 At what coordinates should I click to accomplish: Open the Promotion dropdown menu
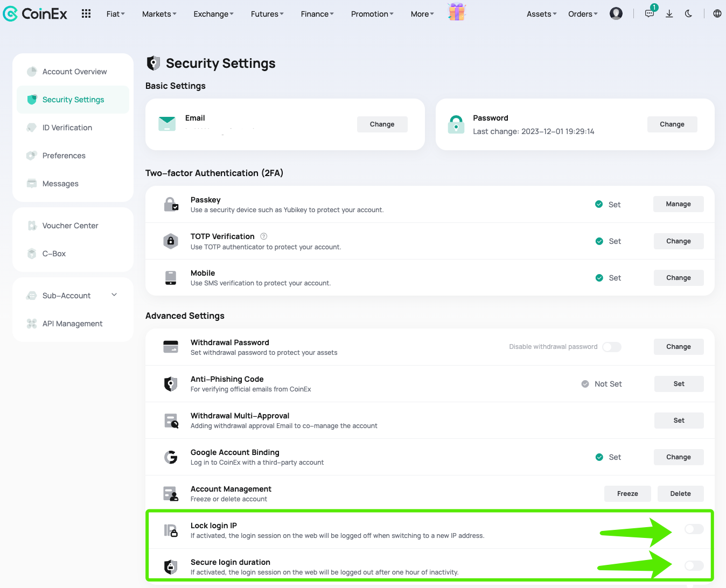click(x=372, y=14)
